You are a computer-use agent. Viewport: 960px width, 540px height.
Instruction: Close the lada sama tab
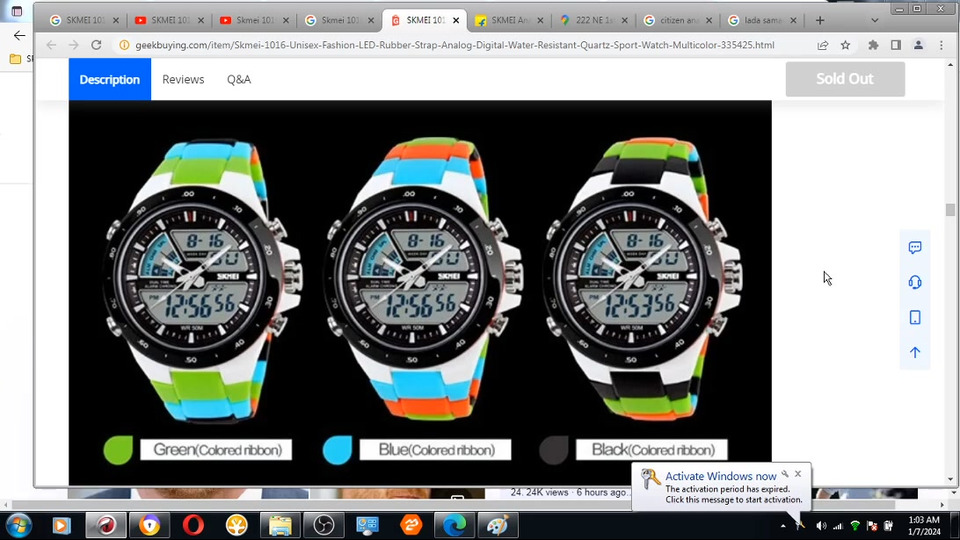793,20
